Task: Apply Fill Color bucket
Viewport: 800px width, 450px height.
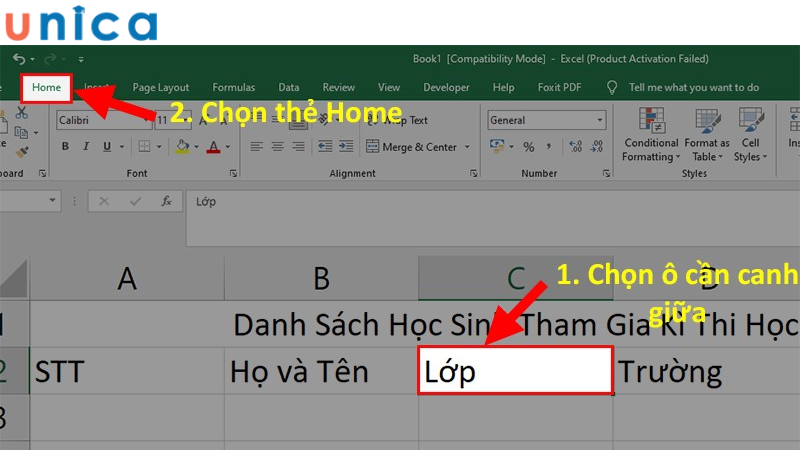Action: (182, 147)
